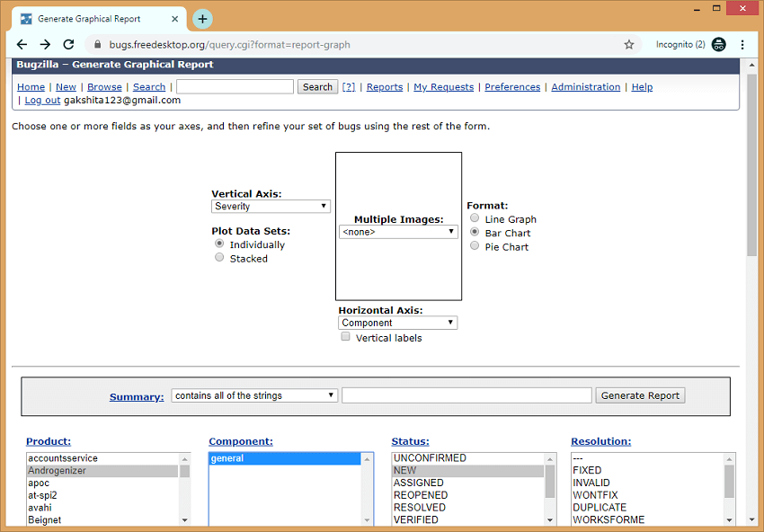Viewport: 764px width, 532px height.
Task: Select at-spi2 in Product list
Action: click(102, 495)
